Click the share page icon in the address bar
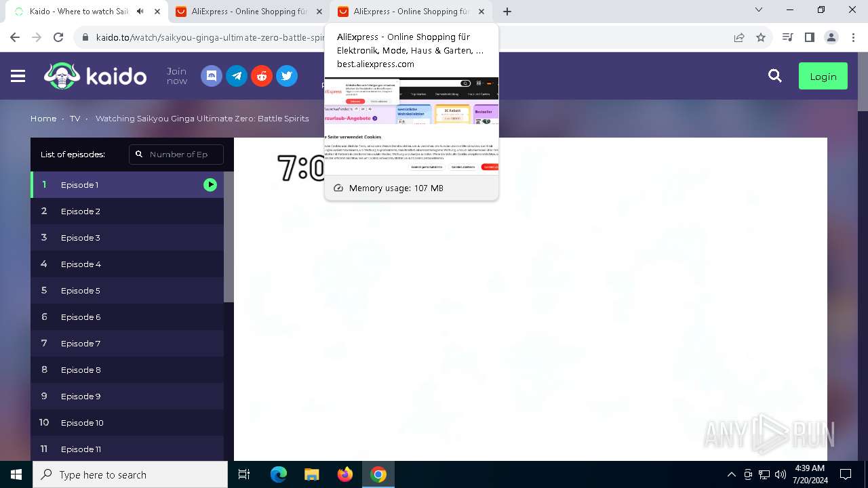The image size is (868, 488). 739,37
